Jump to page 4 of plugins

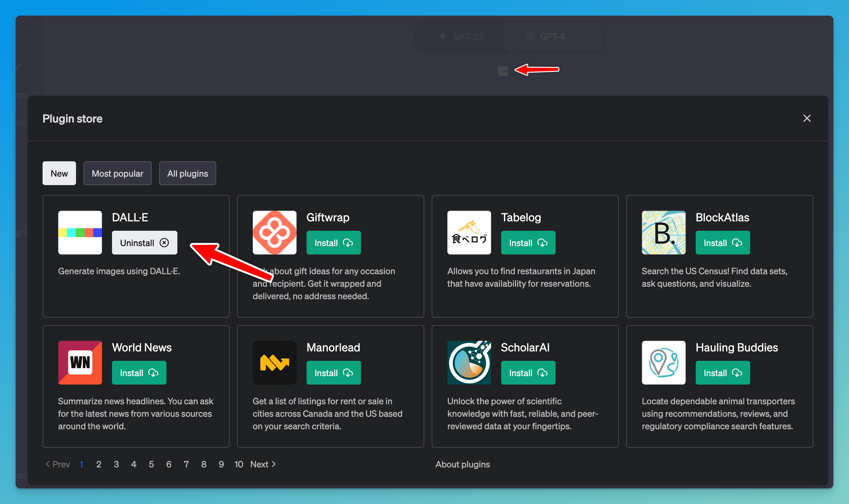[134, 464]
